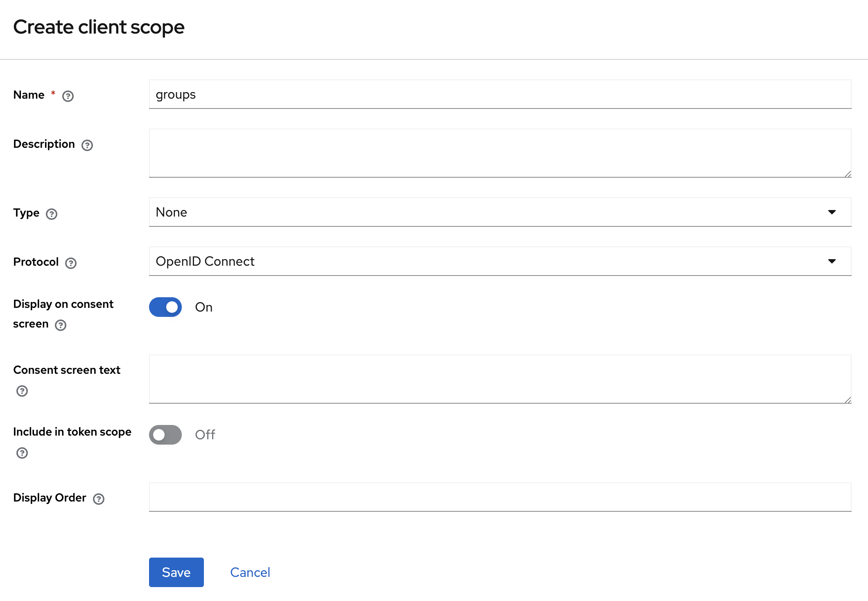
Task: Open the Type field help tooltip
Action: coord(52,214)
